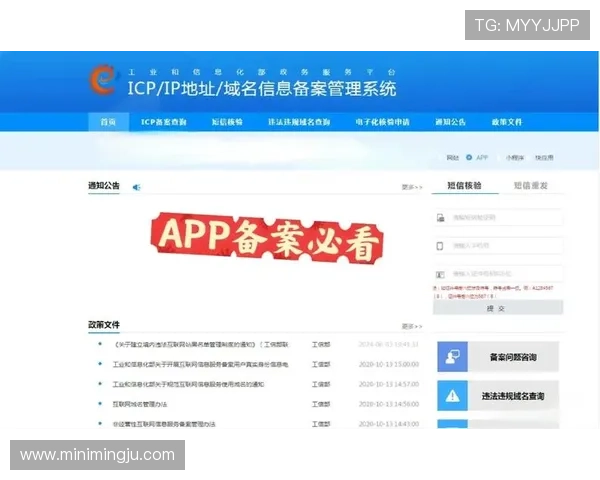The height and width of the screenshot is (480, 600).
Task: Click the orange 'e' site logo
Action: point(102,80)
